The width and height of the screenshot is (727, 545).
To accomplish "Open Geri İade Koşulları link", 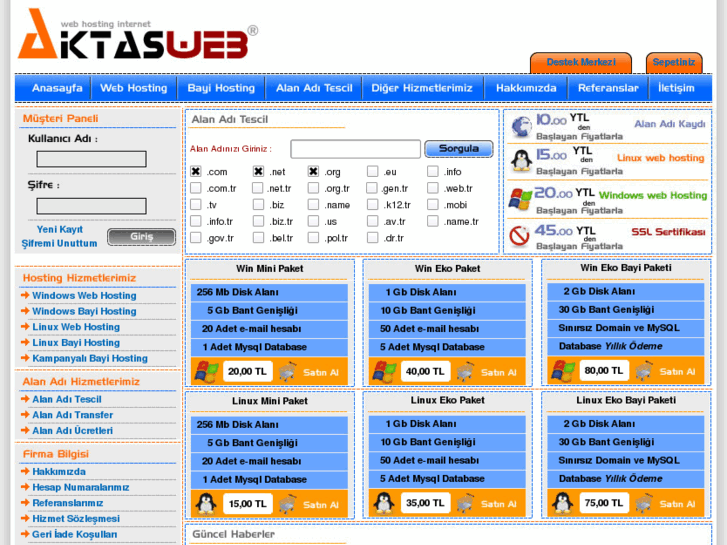I will [75, 535].
